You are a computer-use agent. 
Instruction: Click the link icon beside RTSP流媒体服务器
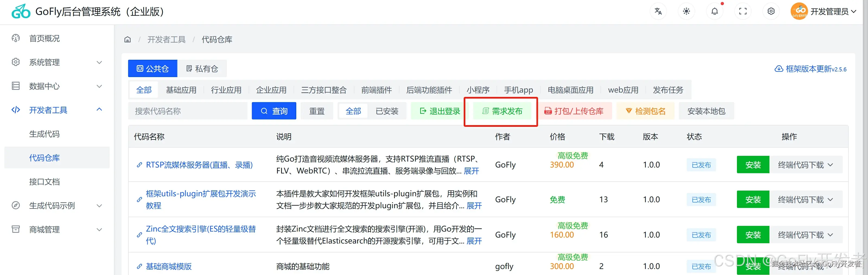[x=139, y=165]
